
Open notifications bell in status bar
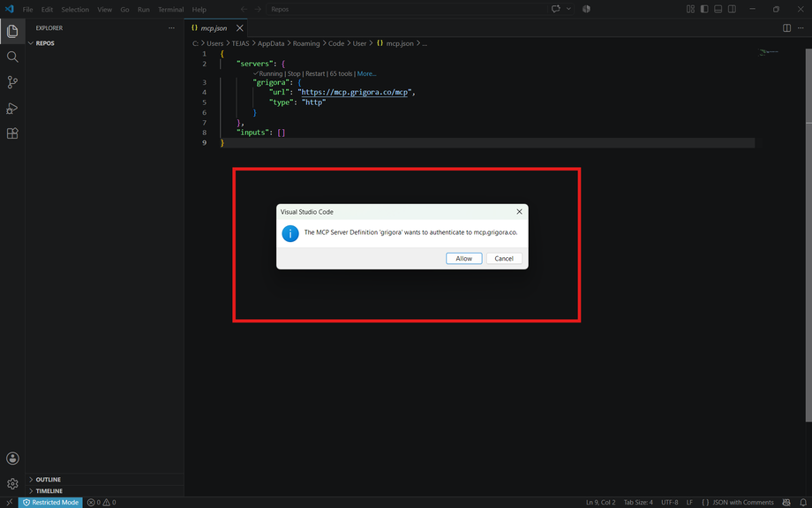click(x=803, y=503)
